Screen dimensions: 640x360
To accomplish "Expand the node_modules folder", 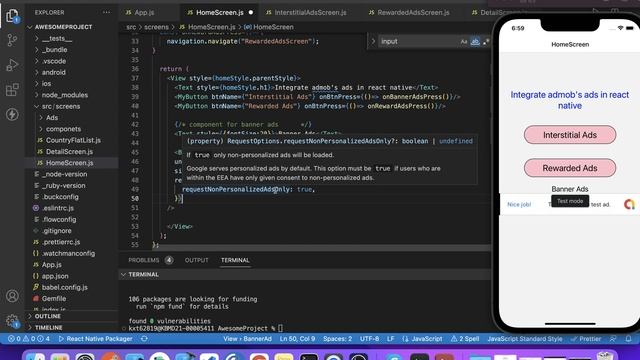I will coord(64,95).
